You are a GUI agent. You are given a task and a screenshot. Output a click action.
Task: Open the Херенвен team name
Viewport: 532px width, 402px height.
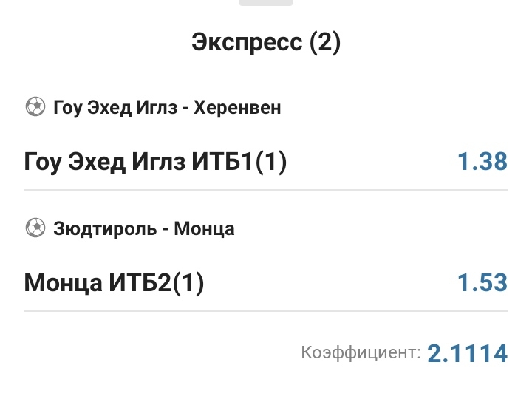[x=237, y=108]
